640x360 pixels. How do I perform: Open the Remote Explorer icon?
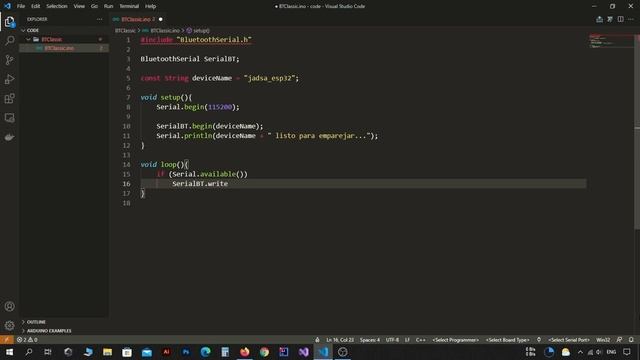click(9, 118)
